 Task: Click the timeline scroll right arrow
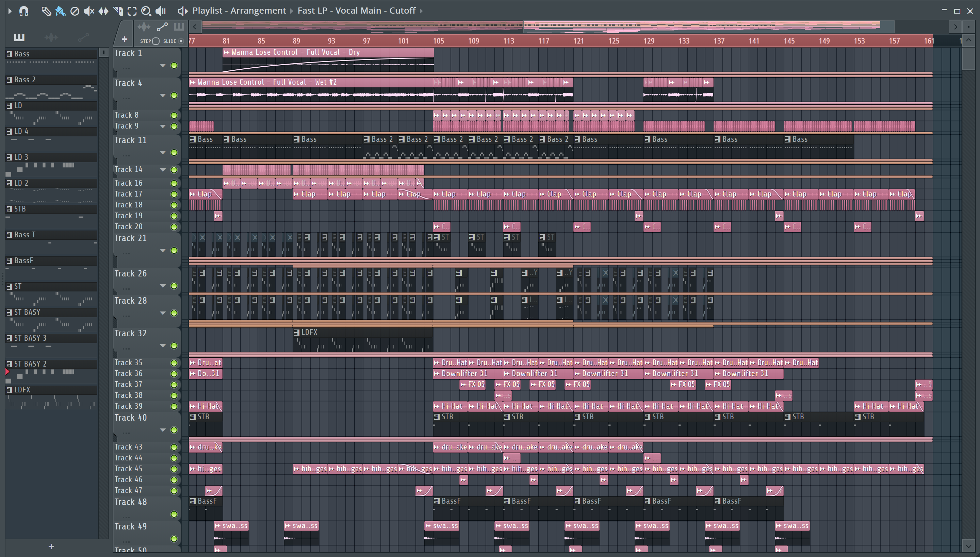(x=955, y=27)
